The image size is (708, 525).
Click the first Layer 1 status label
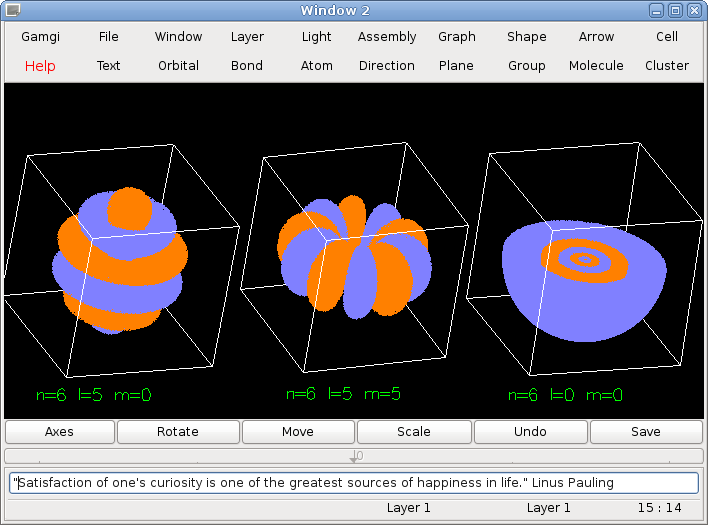tap(409, 508)
